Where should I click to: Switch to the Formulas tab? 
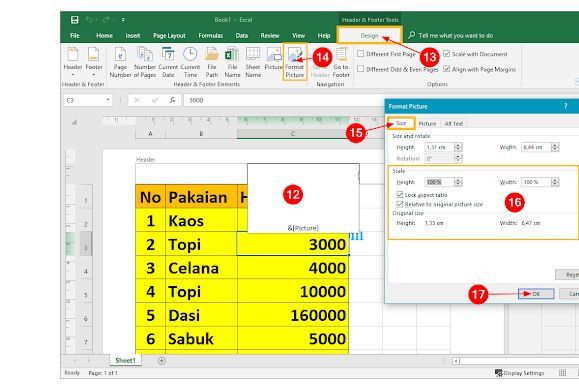click(210, 35)
